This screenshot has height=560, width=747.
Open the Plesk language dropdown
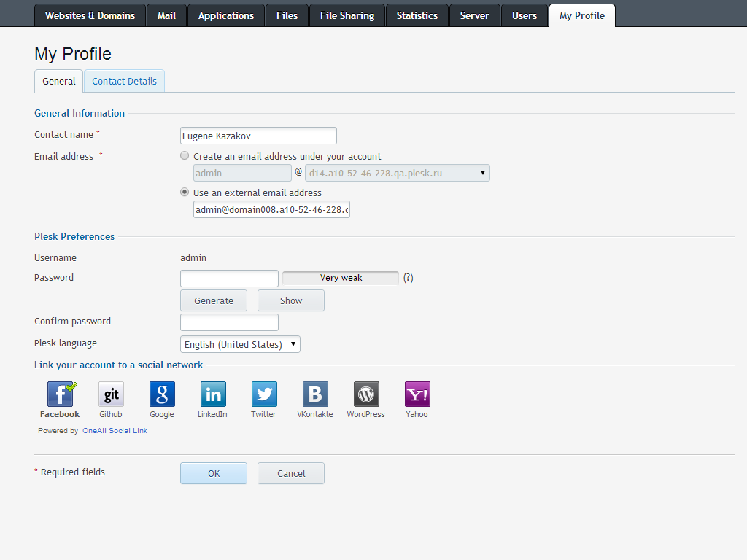pyautogui.click(x=240, y=344)
